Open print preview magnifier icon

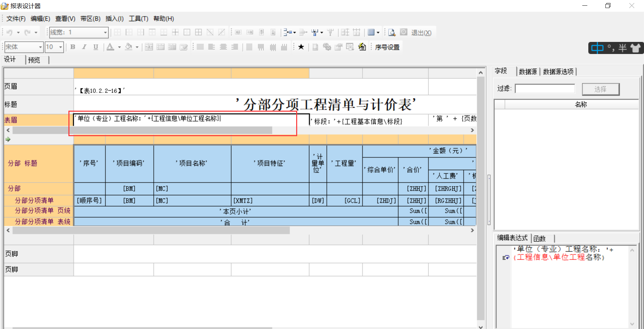pos(392,32)
